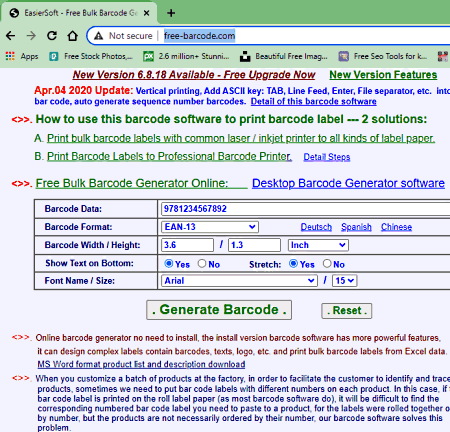Click the barcode width field 3.6
The image size is (450, 432).
(188, 245)
